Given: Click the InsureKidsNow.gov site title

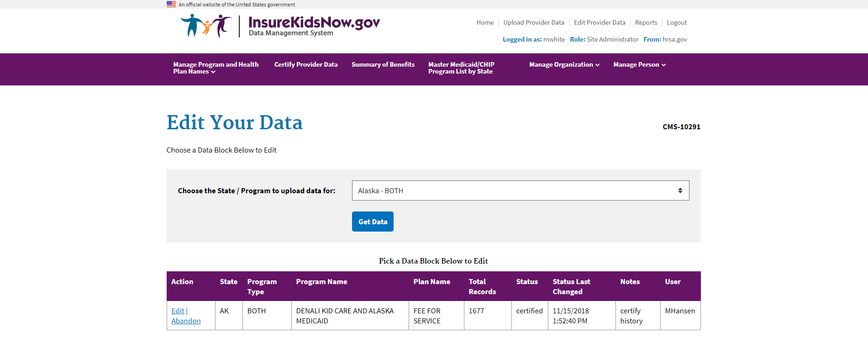Looking at the screenshot, I should coord(314,22).
